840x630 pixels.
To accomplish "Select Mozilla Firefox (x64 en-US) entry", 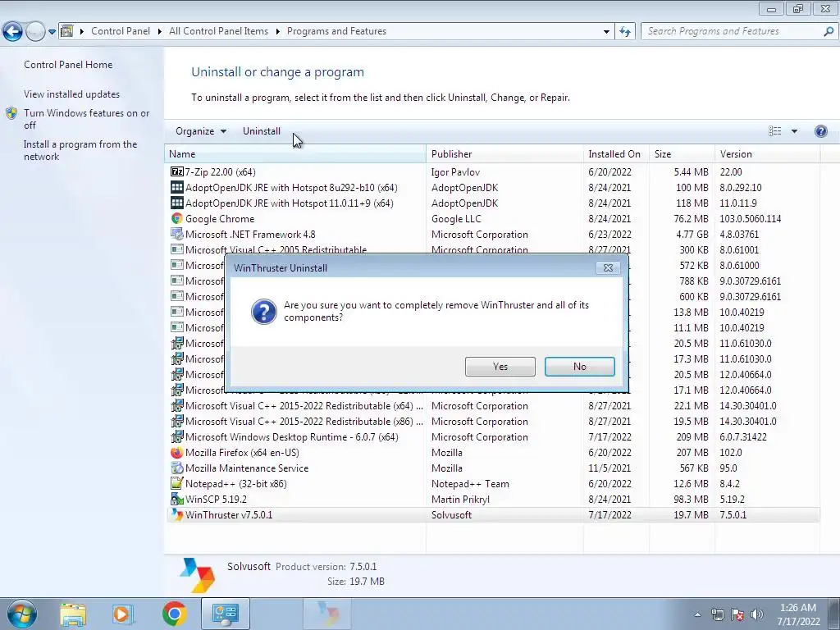I will pyautogui.click(x=493, y=453).
